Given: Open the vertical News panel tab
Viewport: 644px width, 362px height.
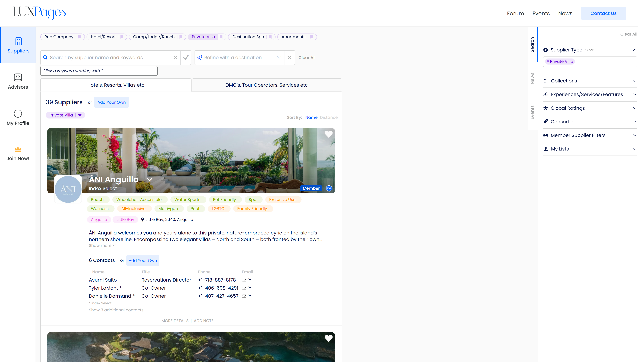Looking at the screenshot, I should coord(532,78).
